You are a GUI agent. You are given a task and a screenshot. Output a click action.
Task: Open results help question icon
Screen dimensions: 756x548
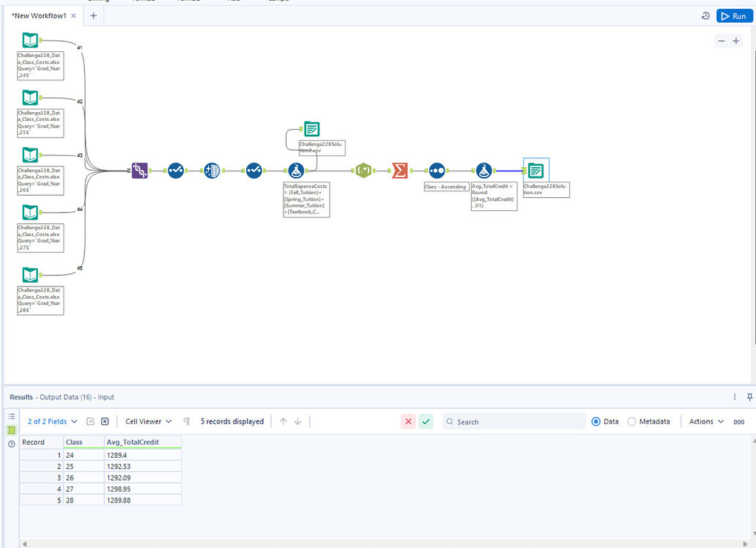(x=12, y=444)
